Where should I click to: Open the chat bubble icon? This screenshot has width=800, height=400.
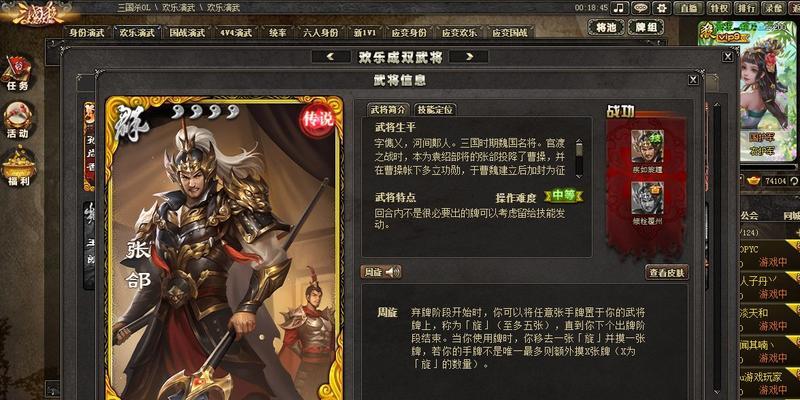coord(640,8)
